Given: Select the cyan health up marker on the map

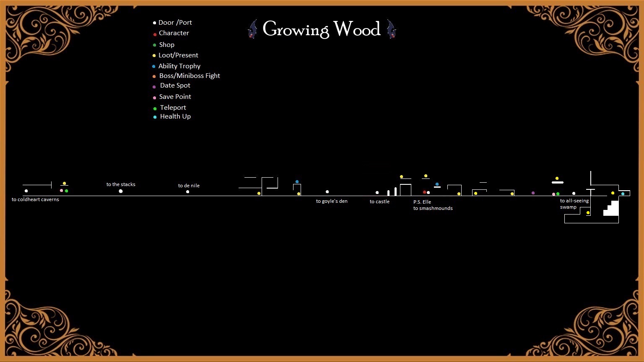Looking at the screenshot, I should [x=623, y=194].
